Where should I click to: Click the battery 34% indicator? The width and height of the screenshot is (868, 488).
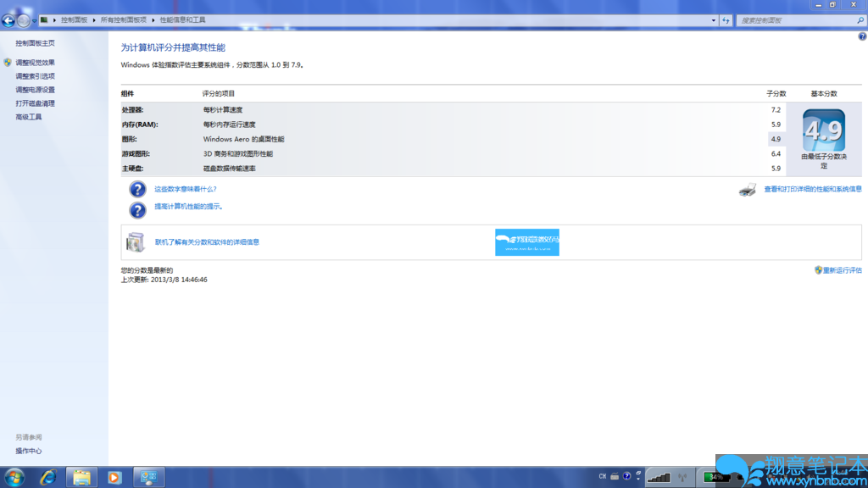tap(715, 477)
